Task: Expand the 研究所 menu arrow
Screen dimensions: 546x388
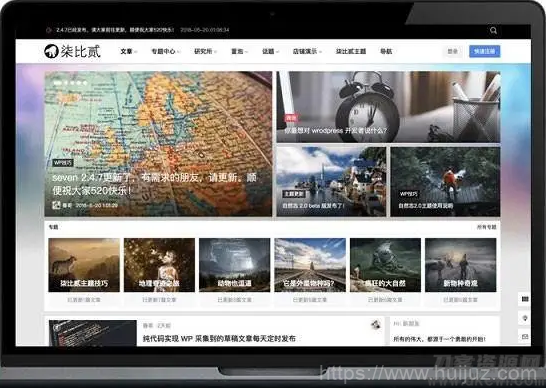Action: pos(215,52)
